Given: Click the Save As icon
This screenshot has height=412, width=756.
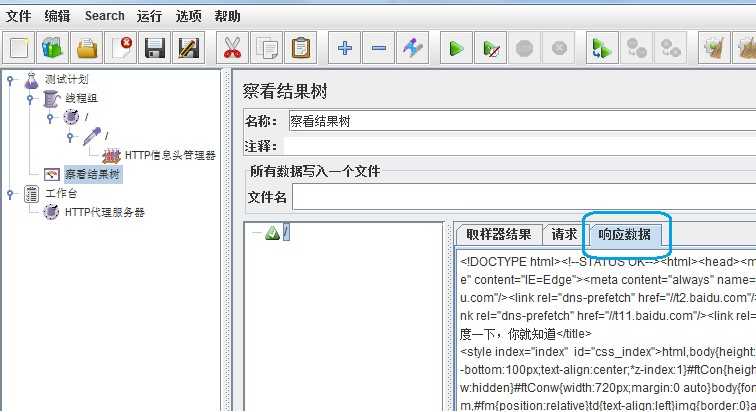Looking at the screenshot, I should pos(189,48).
